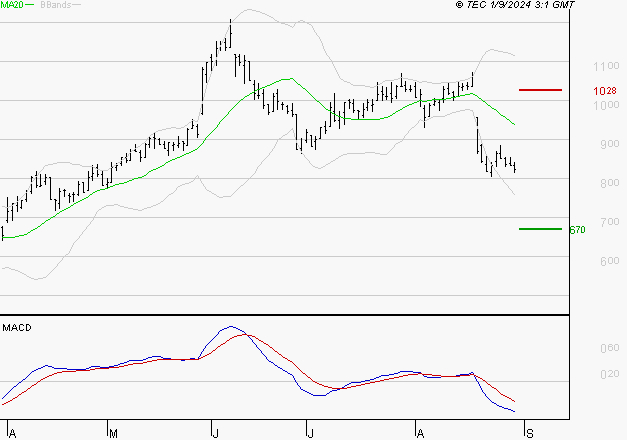Click the TEC 1/9/2024 timestamp text
This screenshot has height=440, width=627.
[515, 5]
